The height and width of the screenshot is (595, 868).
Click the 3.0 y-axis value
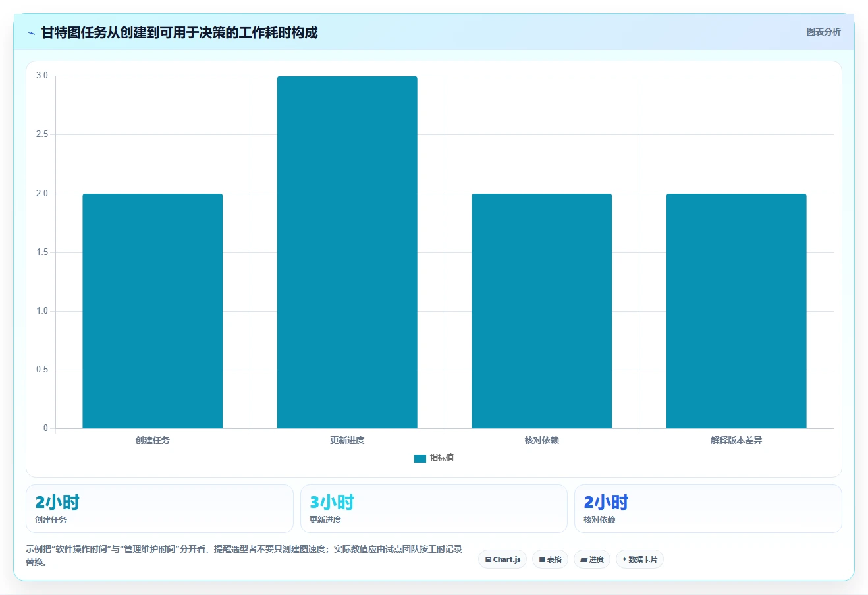[x=42, y=76]
